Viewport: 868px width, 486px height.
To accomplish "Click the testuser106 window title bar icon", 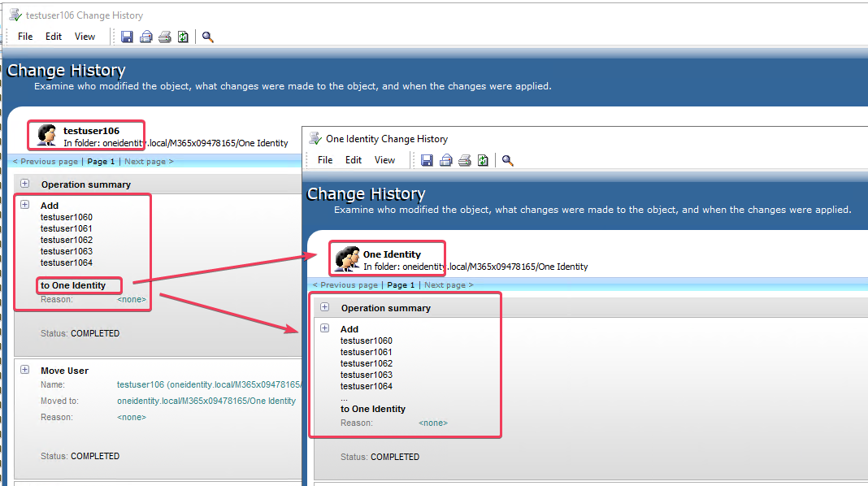I will (x=15, y=15).
